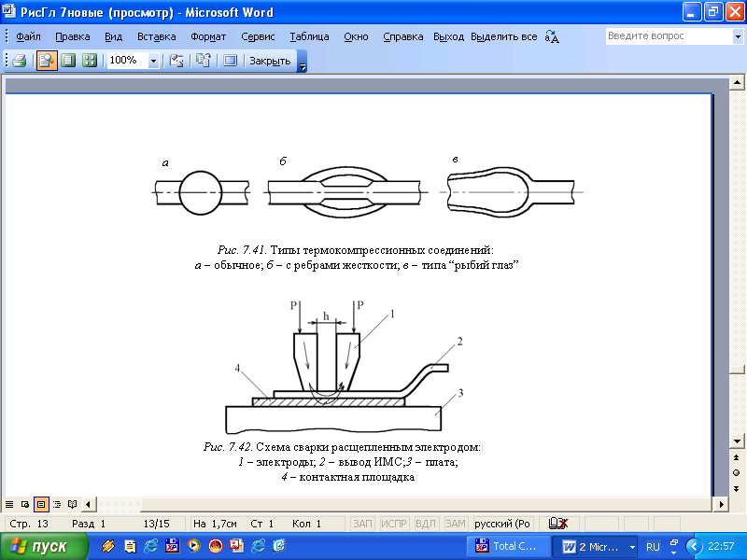Open the Вид menu
The width and height of the screenshot is (747, 560).
pos(113,36)
